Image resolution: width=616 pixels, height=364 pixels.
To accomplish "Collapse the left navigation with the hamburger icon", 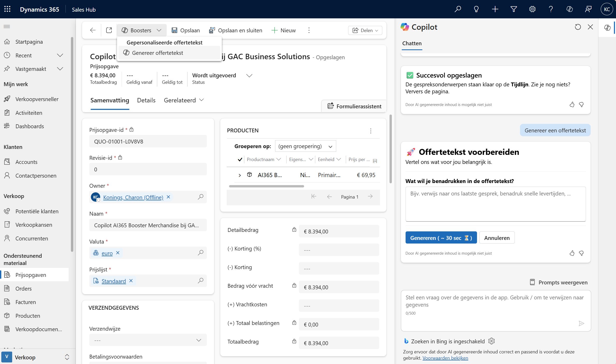I will [x=7, y=26].
